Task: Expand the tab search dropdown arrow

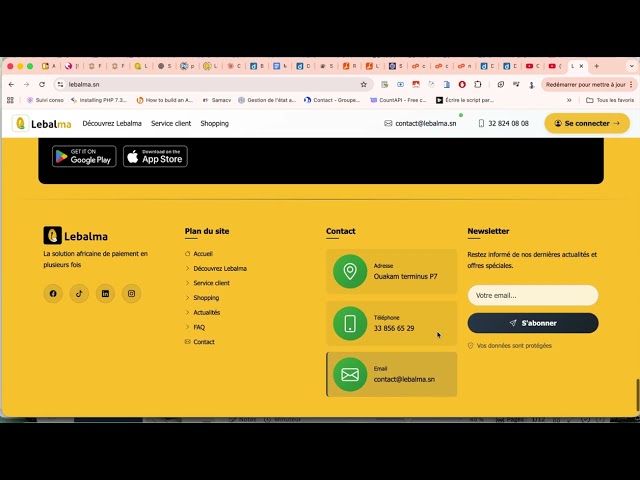Action: click(x=631, y=66)
